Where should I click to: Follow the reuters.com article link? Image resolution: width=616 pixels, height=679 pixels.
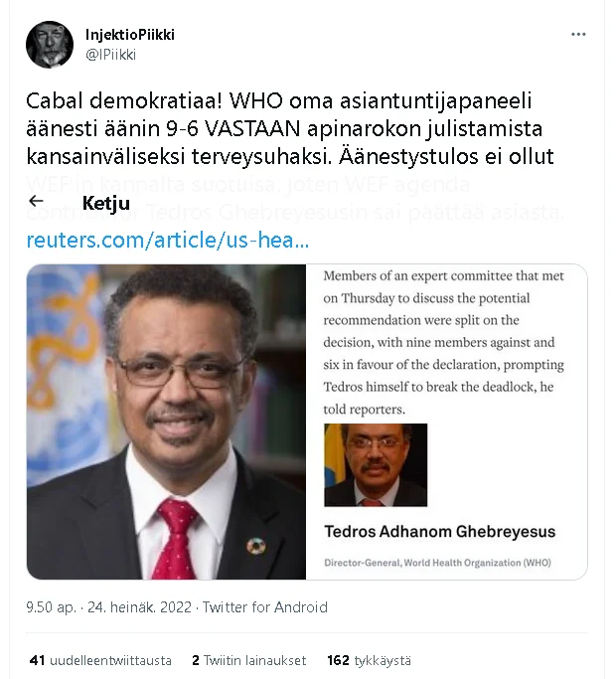168,240
